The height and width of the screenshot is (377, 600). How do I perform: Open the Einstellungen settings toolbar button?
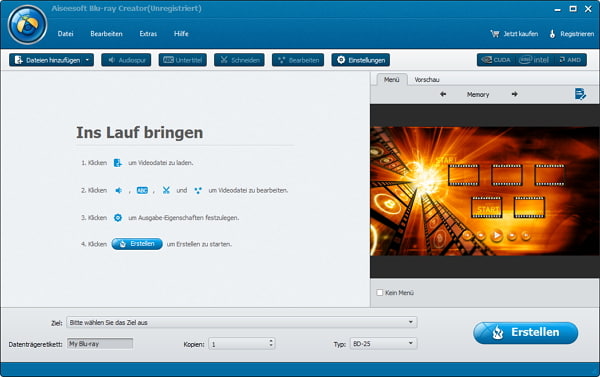pyautogui.click(x=361, y=60)
